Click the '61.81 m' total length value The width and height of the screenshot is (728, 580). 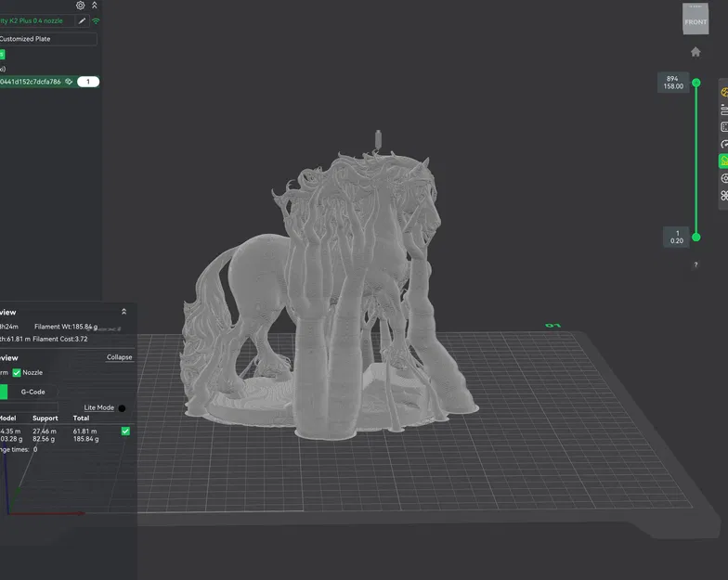click(x=84, y=431)
